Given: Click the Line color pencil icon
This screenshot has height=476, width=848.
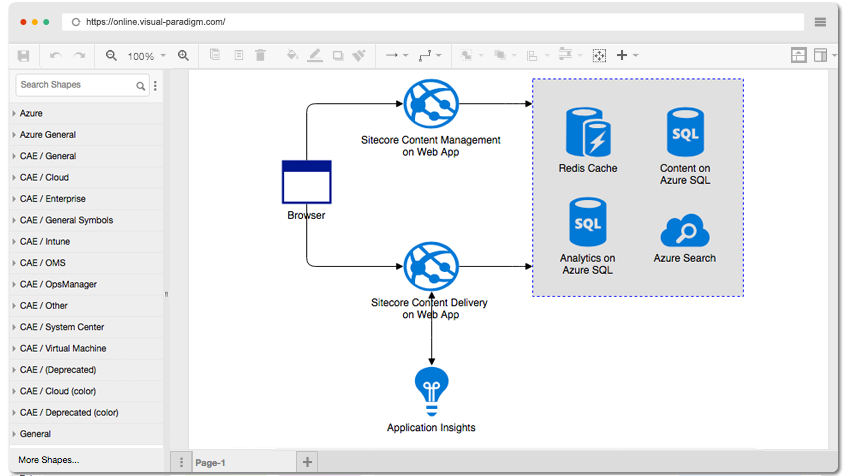Looking at the screenshot, I should (x=315, y=55).
